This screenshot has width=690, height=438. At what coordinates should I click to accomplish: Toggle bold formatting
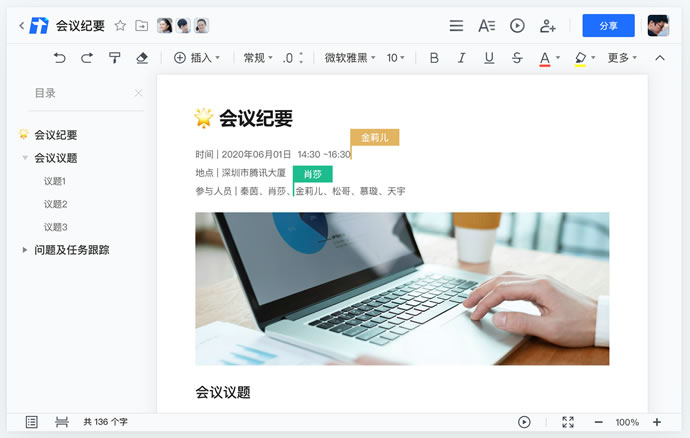[434, 58]
